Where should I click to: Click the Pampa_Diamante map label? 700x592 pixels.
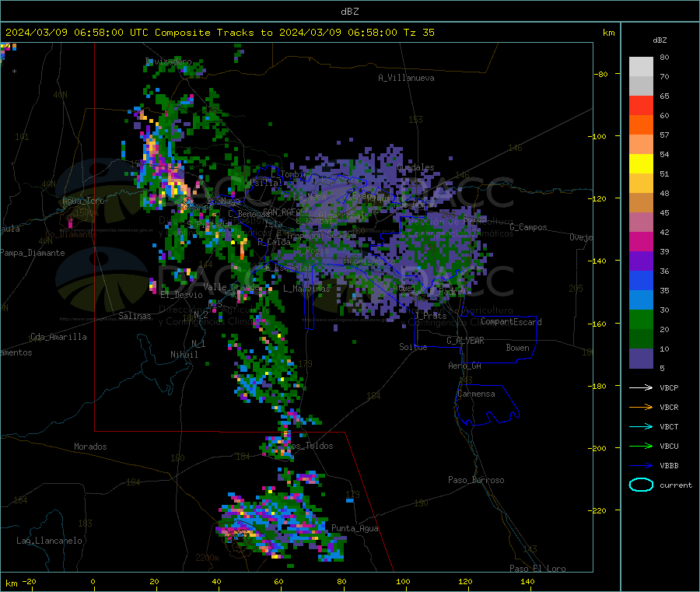pos(33,253)
